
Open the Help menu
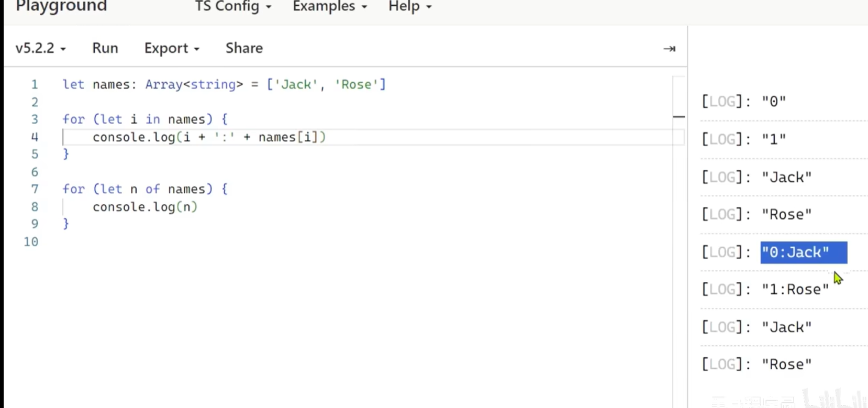(x=409, y=7)
